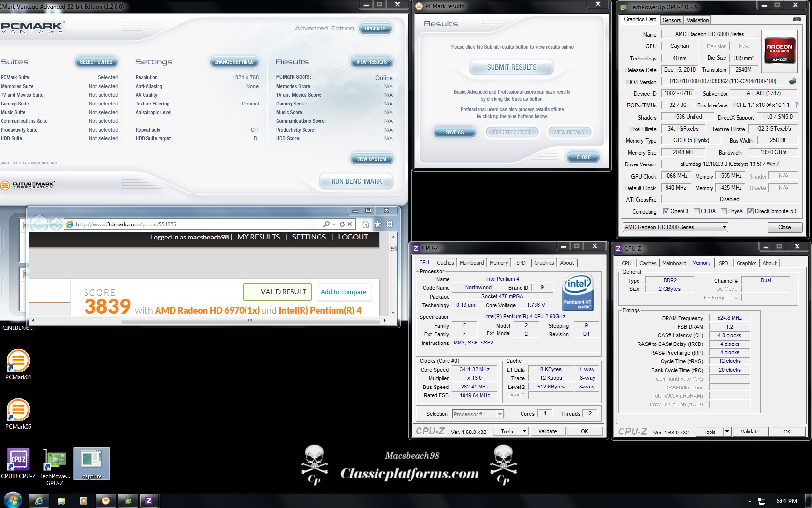
Task: Open browser favorites star
Action: (377, 224)
